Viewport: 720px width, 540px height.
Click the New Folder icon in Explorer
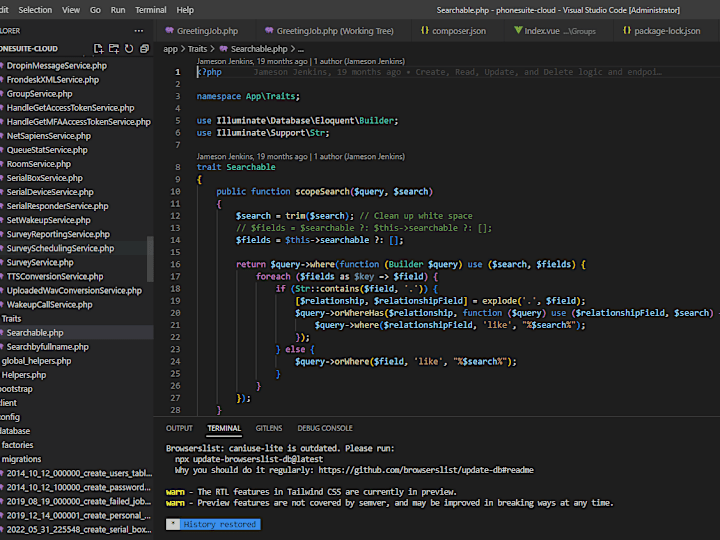coord(113,48)
